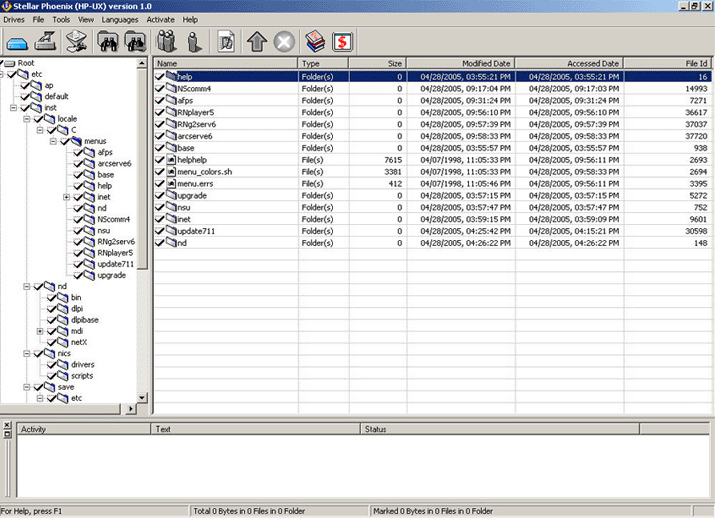The image size is (715, 518).
Task: Click file icon of menu_colors.sh row
Action: [x=171, y=171]
